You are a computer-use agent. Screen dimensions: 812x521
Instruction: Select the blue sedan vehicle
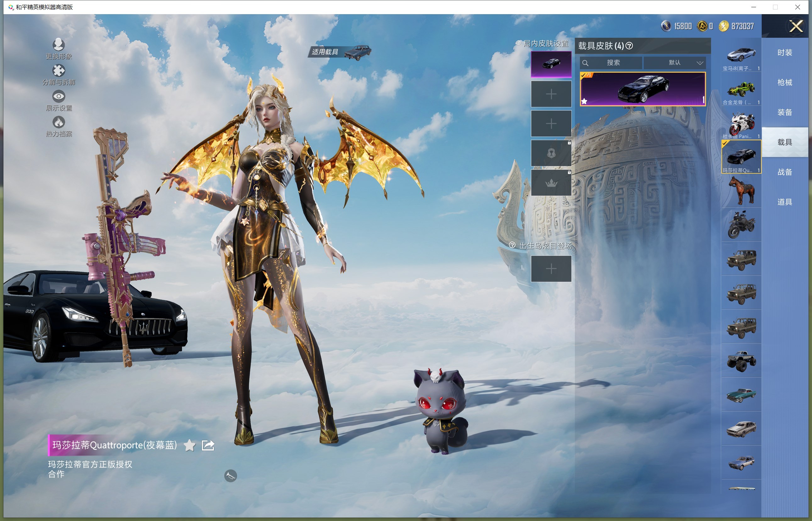point(741,462)
